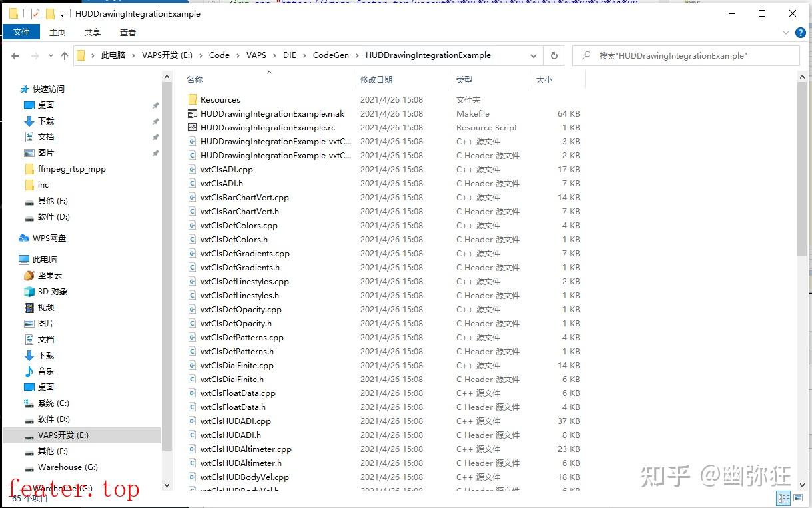Click the ribbon expand chevron on the right
Image resolution: width=812 pixels, height=508 pixels.
coord(787,32)
